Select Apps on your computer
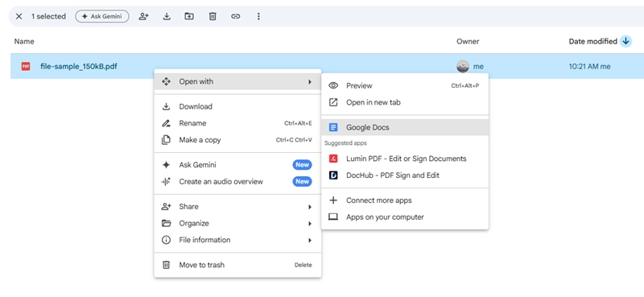644x297 pixels. (405, 217)
